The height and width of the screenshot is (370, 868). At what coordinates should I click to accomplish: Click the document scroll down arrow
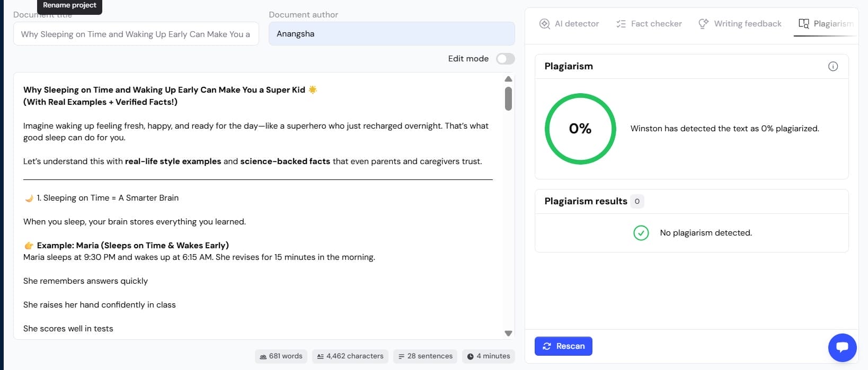(x=508, y=333)
